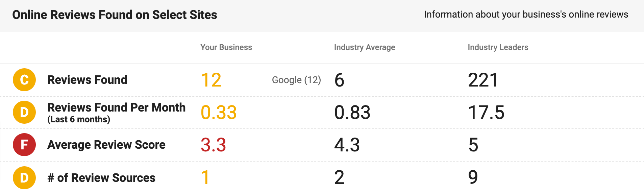Viewport: 644px width, 194px height.
Task: Click the Industry Average column header
Action: tap(364, 47)
